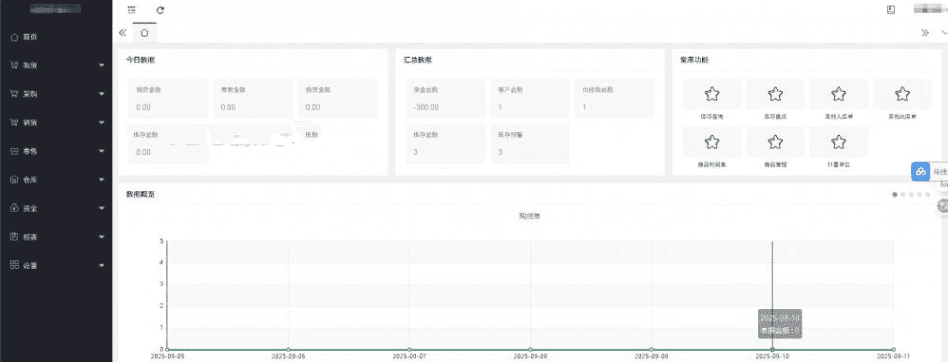Image resolution: width=948 pixels, height=362 pixels.
Task: Click the 今日数据 panel heading
Action: point(140,60)
